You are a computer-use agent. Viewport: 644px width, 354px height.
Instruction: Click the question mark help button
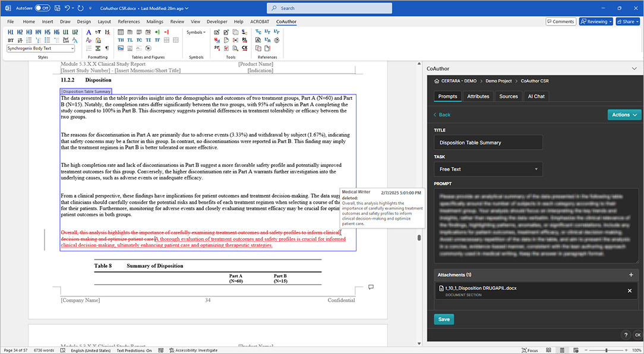626,335
